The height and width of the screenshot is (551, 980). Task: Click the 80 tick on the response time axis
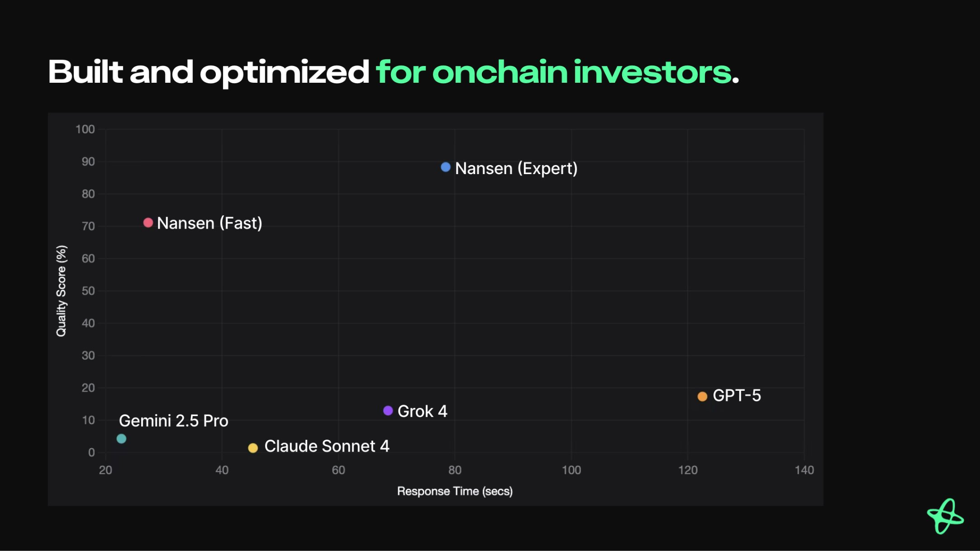pyautogui.click(x=455, y=470)
